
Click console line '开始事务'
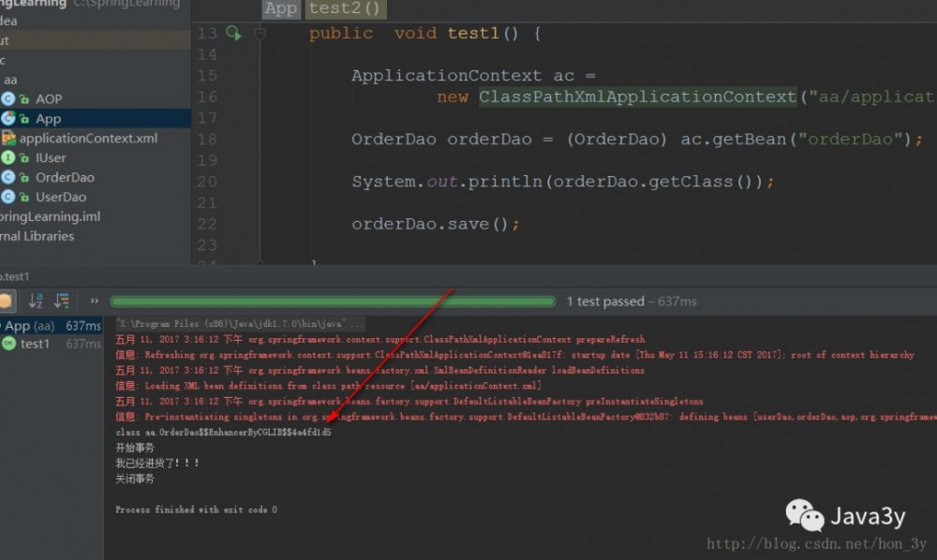click(135, 448)
